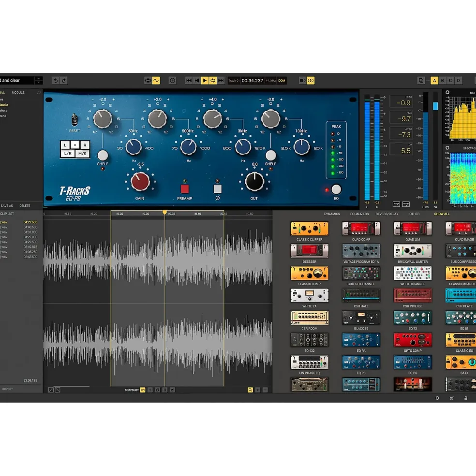Select comparison slot C
The width and height of the screenshot is (476, 476).
coord(450,80)
